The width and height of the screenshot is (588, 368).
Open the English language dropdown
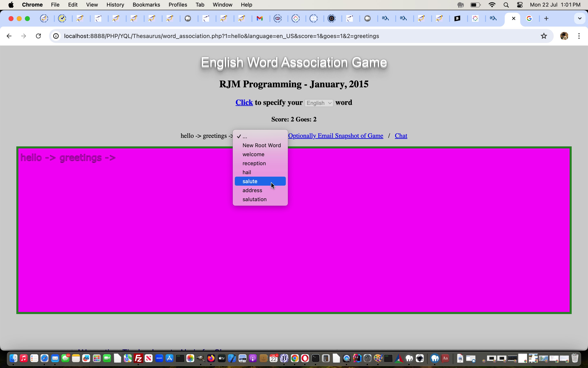pos(319,103)
